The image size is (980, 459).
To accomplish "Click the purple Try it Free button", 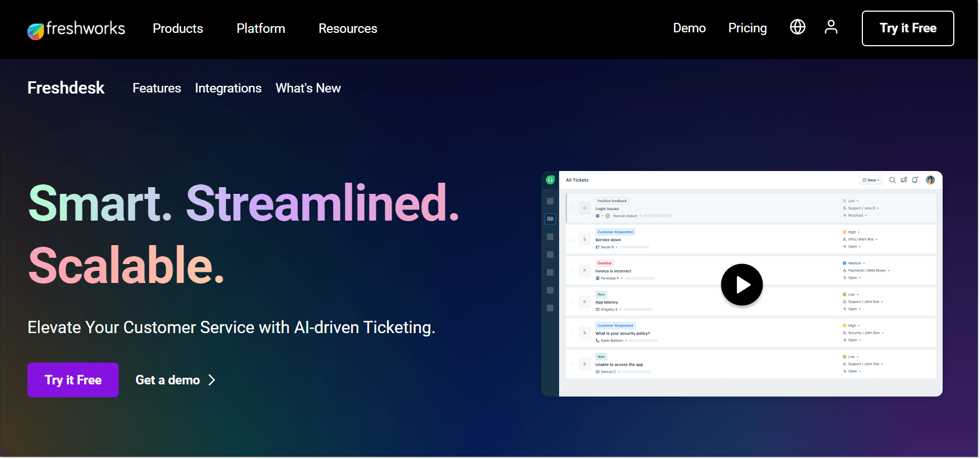I will pyautogui.click(x=73, y=380).
